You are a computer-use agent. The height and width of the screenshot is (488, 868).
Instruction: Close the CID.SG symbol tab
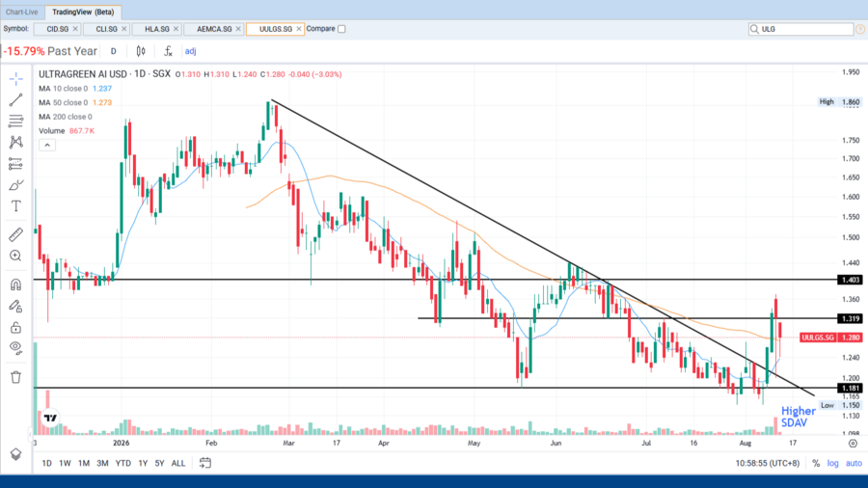(75, 29)
